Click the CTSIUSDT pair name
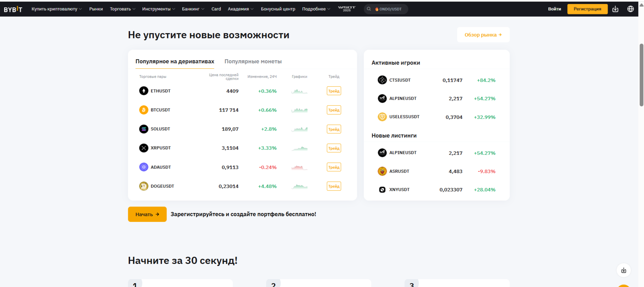644x287 pixels. [400, 80]
